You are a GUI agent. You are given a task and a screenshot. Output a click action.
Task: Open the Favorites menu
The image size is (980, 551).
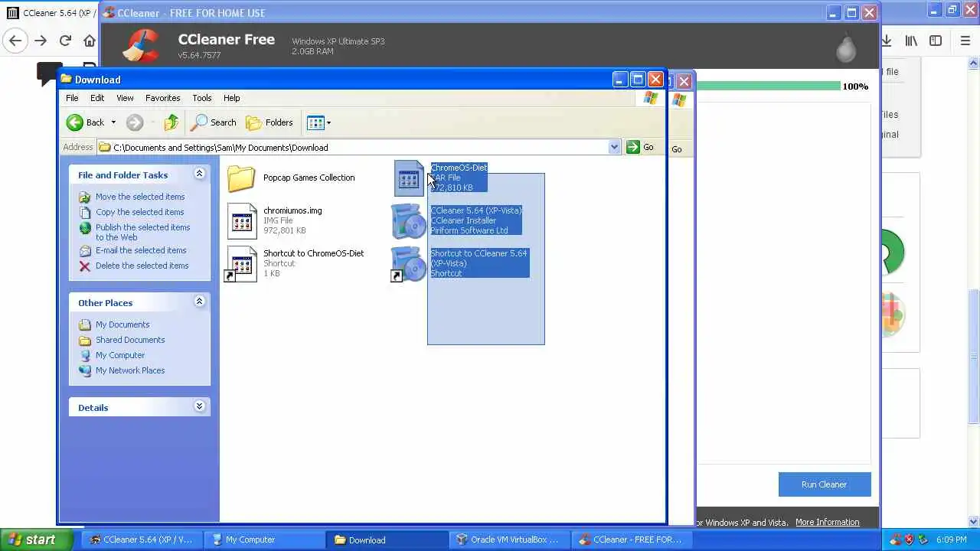162,98
